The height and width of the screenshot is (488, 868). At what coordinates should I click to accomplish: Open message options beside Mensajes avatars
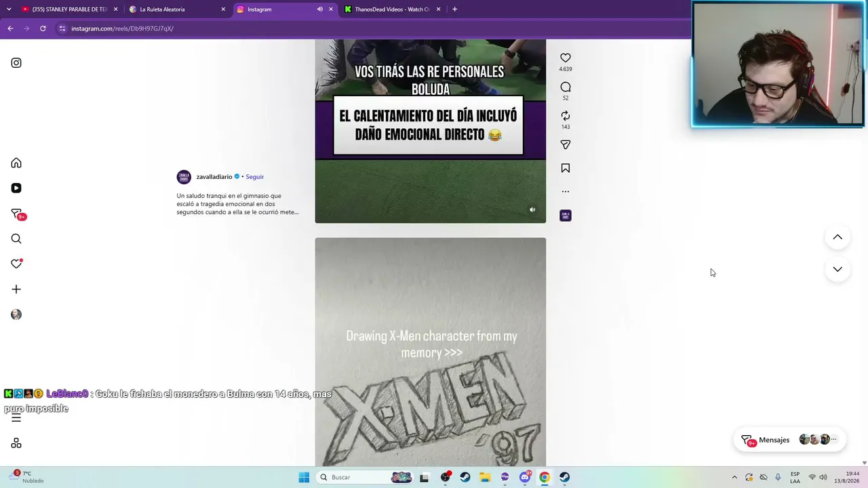(834, 440)
